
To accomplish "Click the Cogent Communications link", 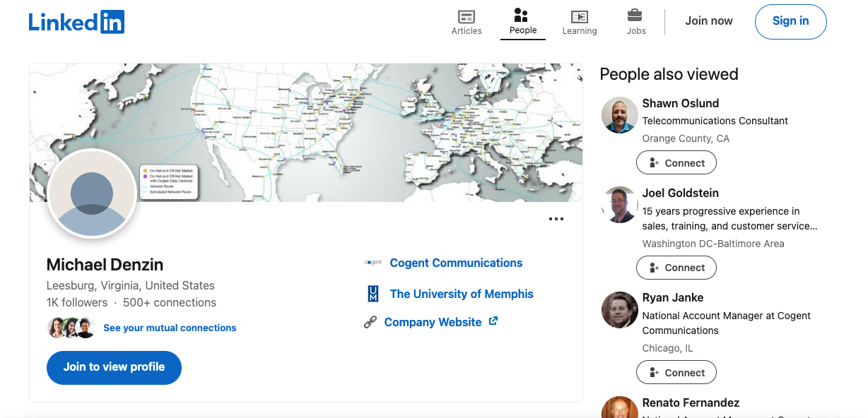I will pos(456,263).
